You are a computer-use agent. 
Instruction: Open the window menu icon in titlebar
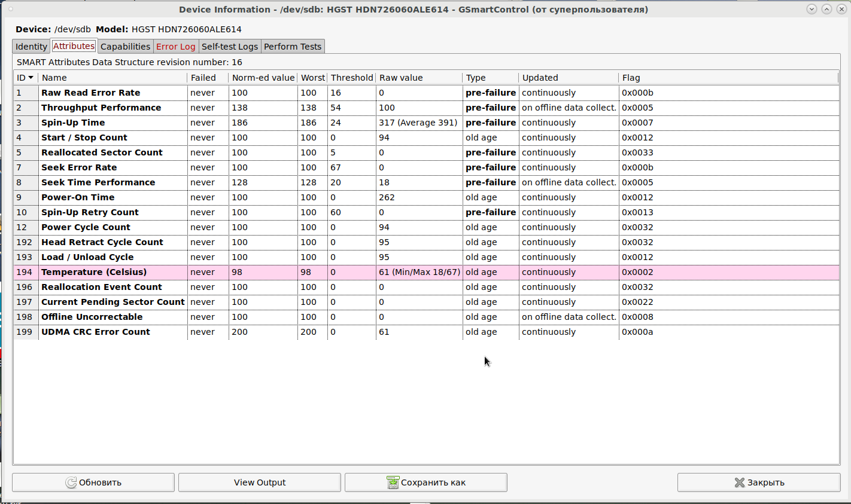click(10, 9)
